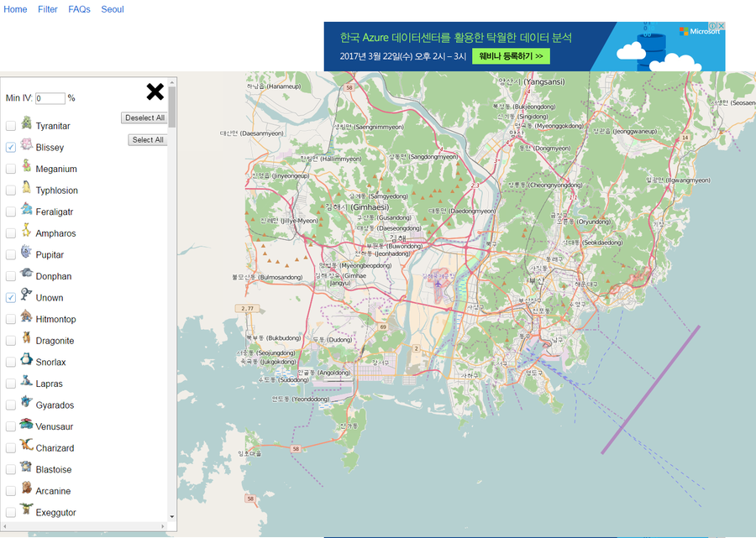Click the Charizard sprite icon

point(26,447)
